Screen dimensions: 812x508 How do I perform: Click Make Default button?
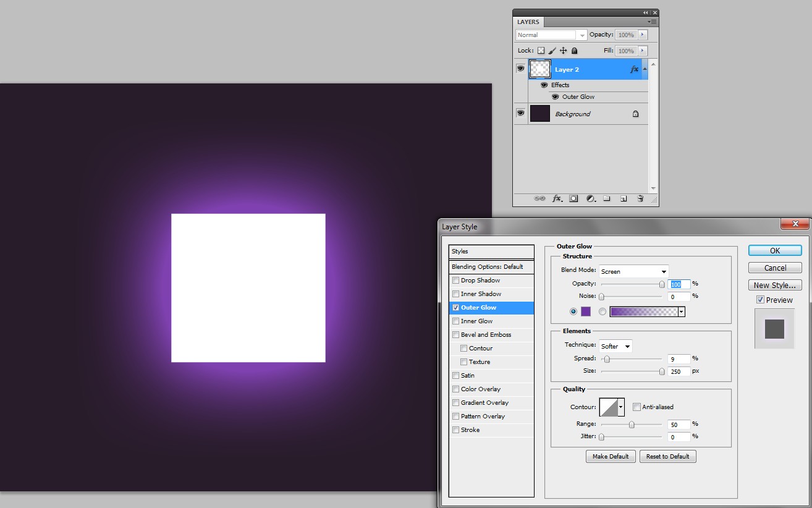(x=611, y=456)
